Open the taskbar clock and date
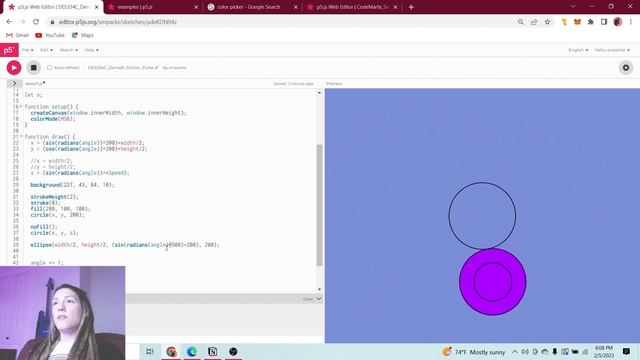This screenshot has width=640, height=360. 604,352
